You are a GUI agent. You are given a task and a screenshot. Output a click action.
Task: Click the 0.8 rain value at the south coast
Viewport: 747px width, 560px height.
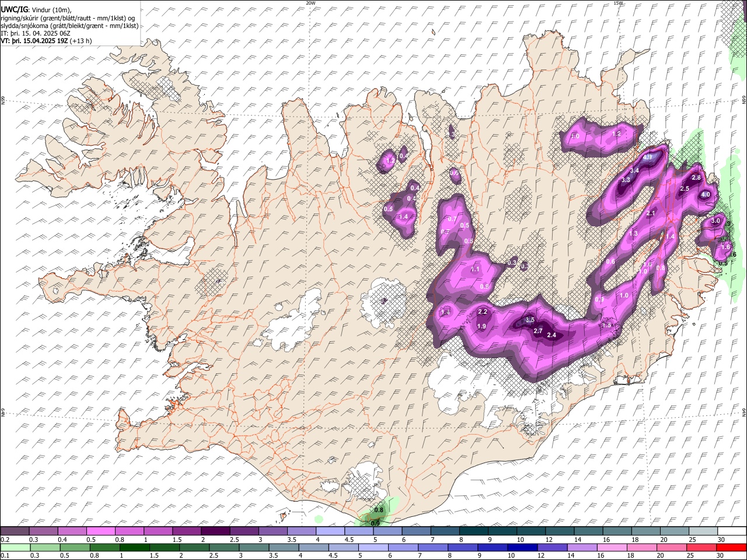point(379,510)
